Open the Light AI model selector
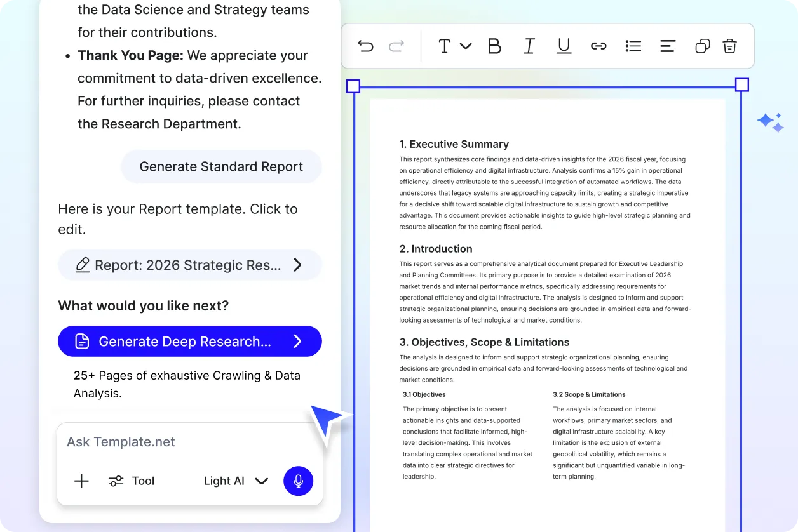Viewport: 798px width, 532px height. [236, 481]
